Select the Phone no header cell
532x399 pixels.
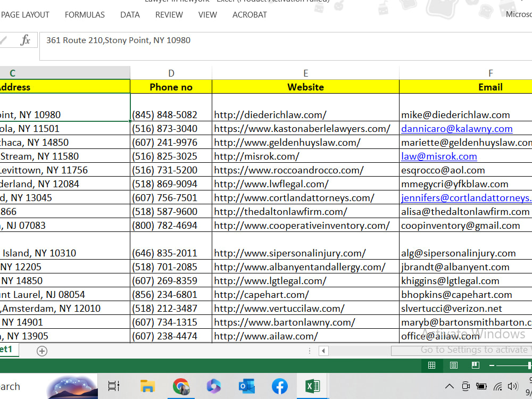coord(171,87)
